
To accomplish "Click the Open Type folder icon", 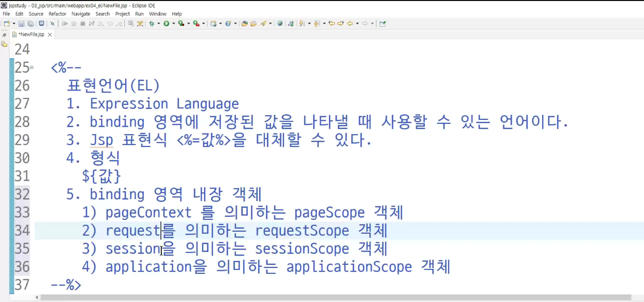I will click(244, 23).
